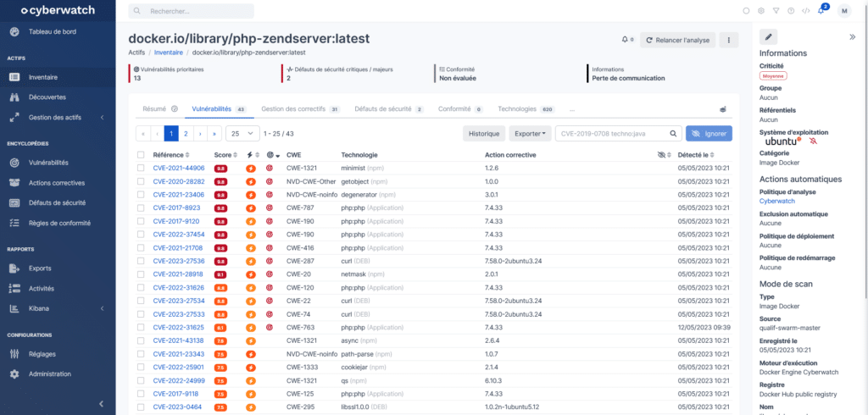Open Administration gear icon

pyautogui.click(x=15, y=374)
